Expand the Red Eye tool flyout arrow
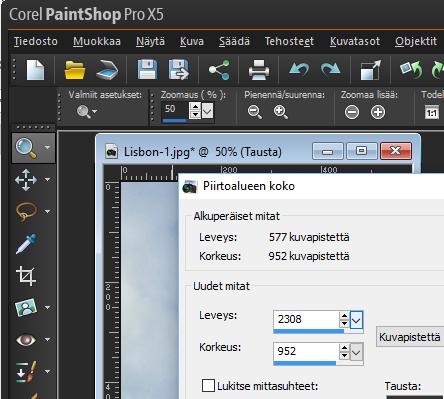 47,339
